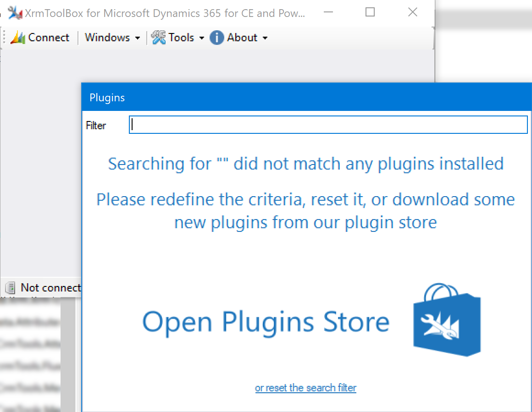Click or reset the search filter link
This screenshot has width=532, height=412.
(306, 388)
